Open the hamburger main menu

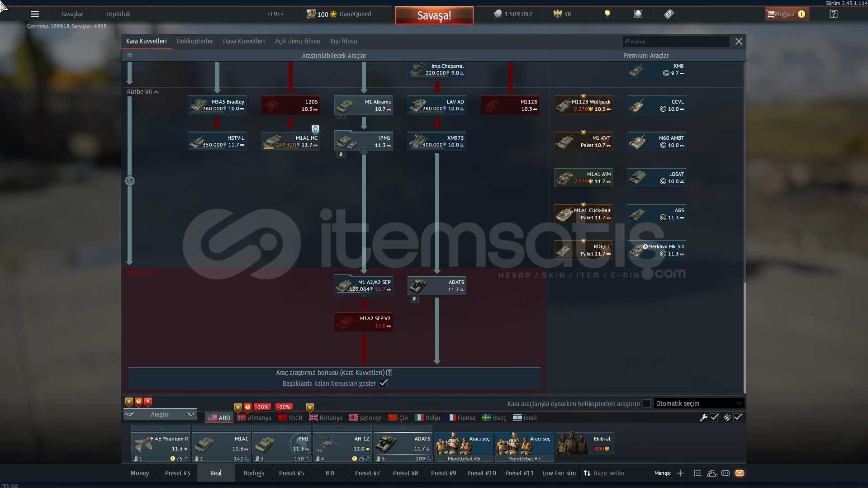coord(35,14)
